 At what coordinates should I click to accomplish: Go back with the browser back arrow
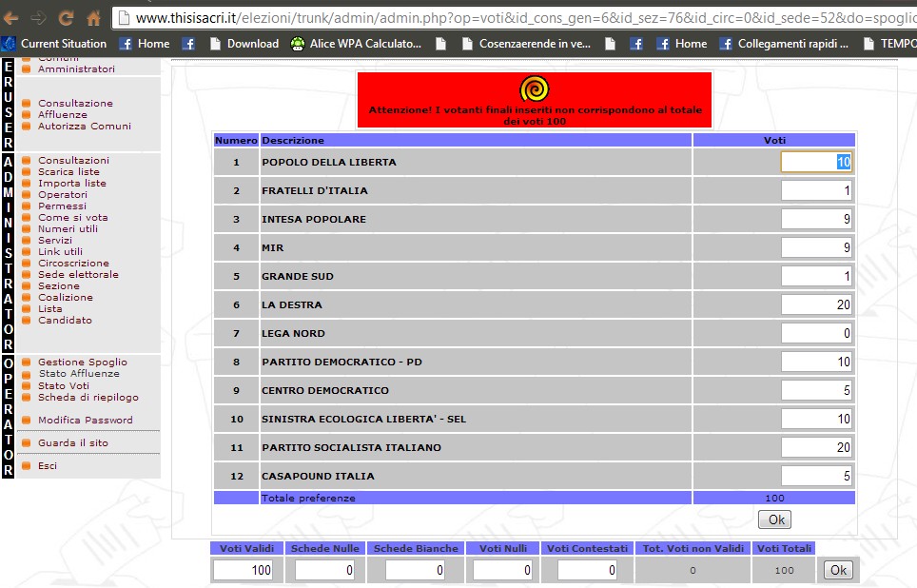10,18
